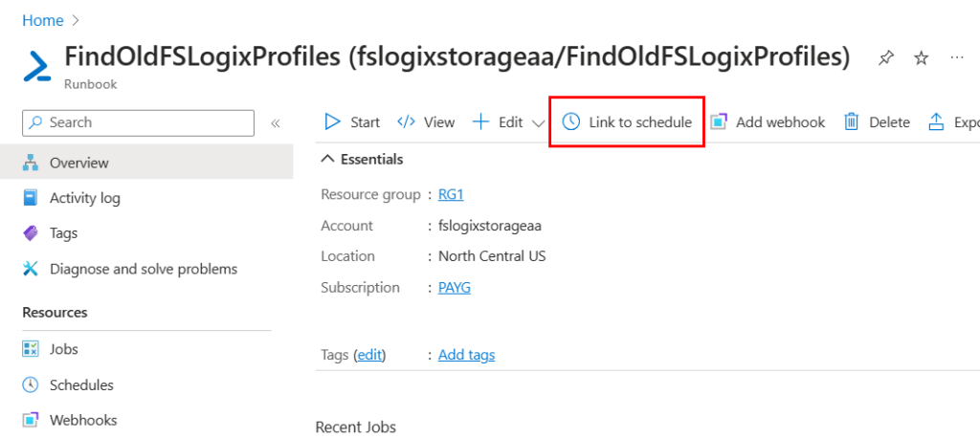Add a webhook to the runbook
Image resolution: width=980 pixels, height=439 pixels.
[768, 122]
